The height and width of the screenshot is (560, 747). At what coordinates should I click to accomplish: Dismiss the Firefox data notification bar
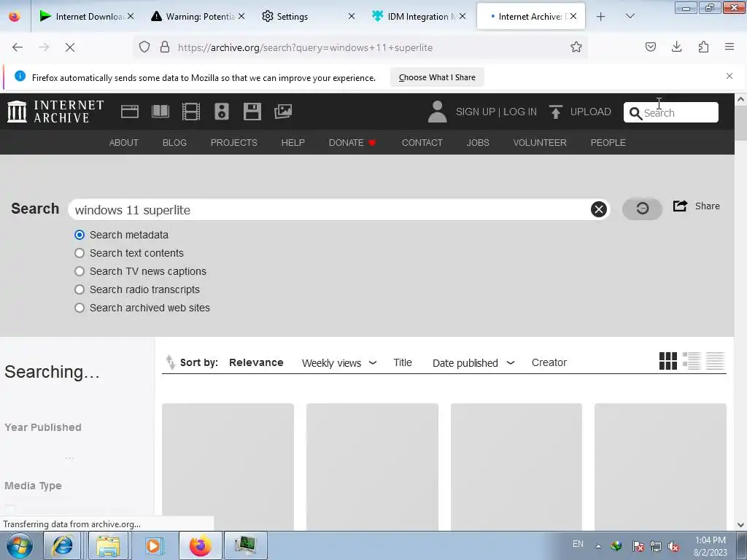[x=729, y=76]
